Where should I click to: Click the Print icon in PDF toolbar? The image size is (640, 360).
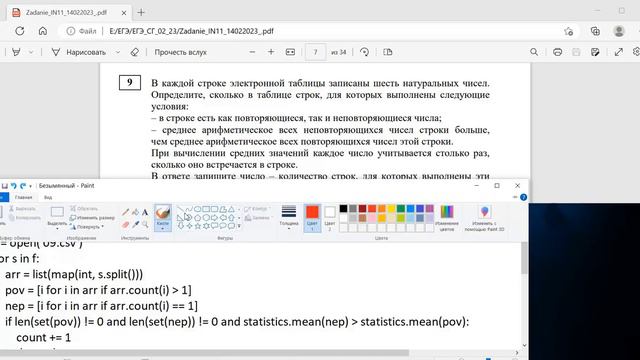(x=557, y=52)
